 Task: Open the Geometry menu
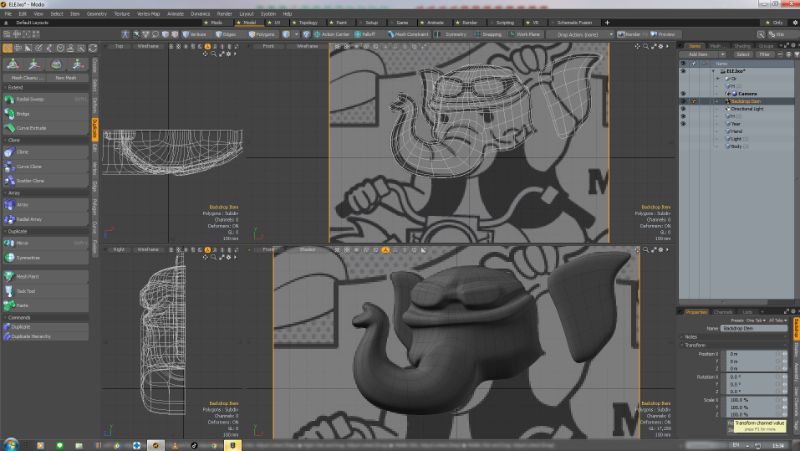[x=96, y=14]
